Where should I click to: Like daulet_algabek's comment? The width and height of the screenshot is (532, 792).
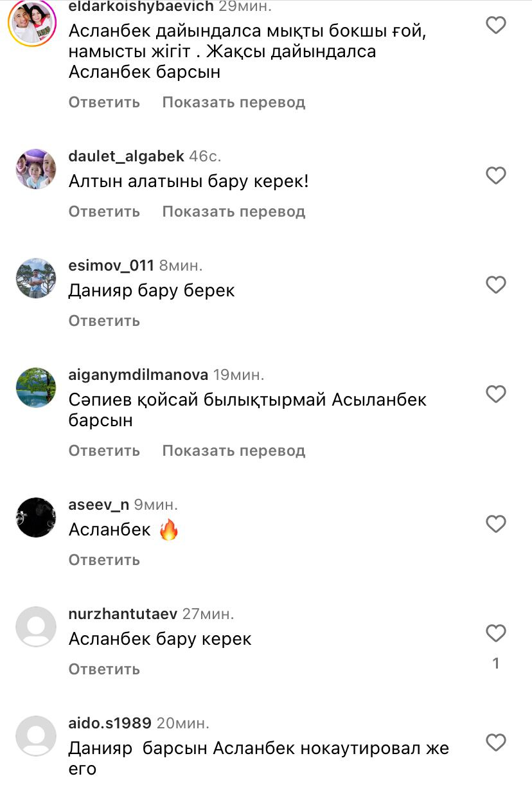point(495,175)
